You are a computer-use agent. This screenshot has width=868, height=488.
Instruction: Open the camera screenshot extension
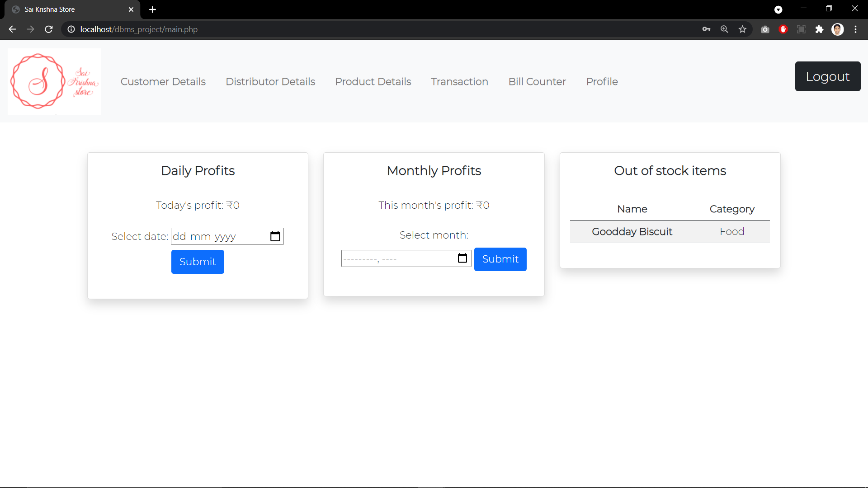click(765, 29)
